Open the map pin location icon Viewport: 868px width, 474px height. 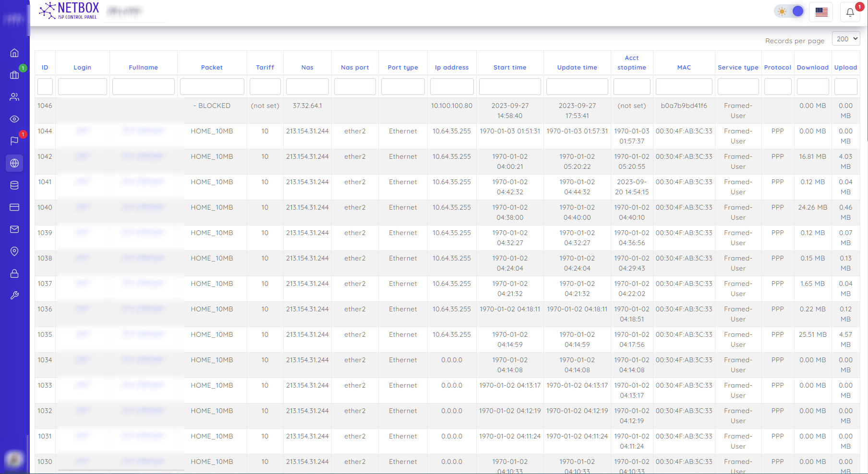tap(14, 251)
